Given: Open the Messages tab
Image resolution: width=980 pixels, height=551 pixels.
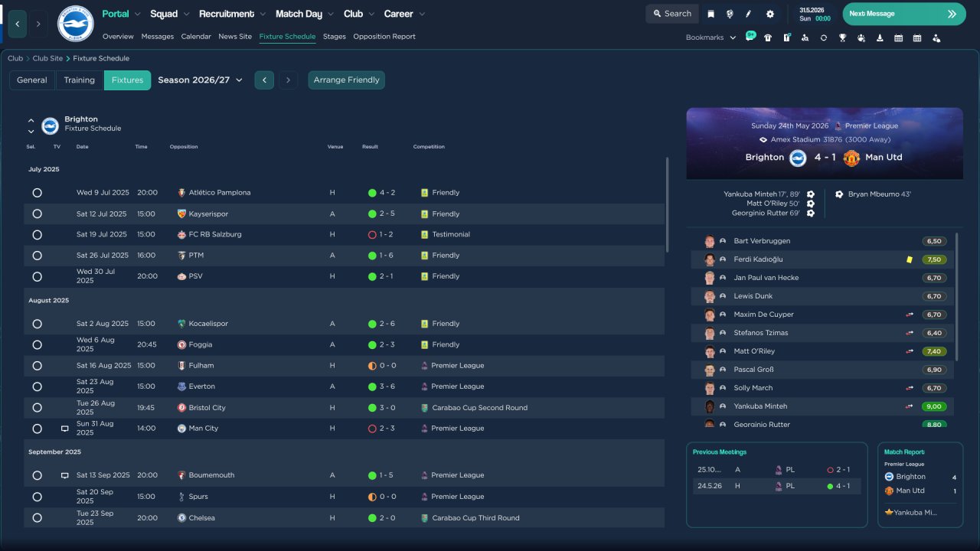Looking at the screenshot, I should tap(158, 37).
